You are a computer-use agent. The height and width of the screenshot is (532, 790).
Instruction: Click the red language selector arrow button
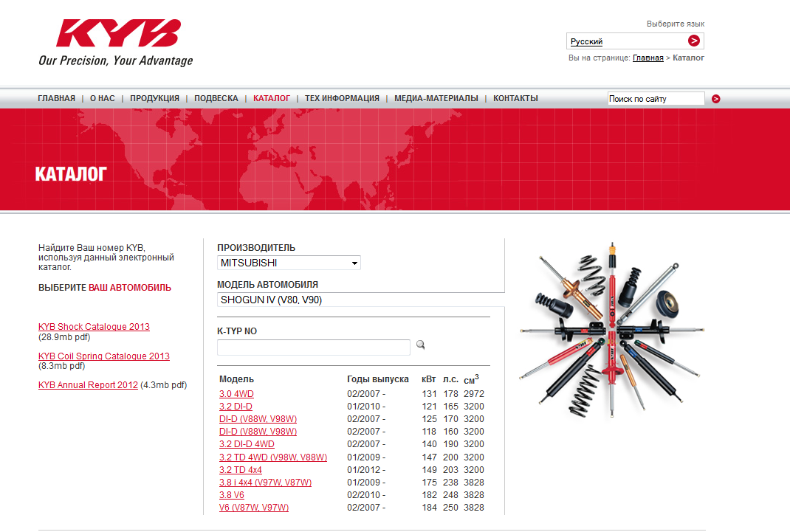click(x=693, y=41)
